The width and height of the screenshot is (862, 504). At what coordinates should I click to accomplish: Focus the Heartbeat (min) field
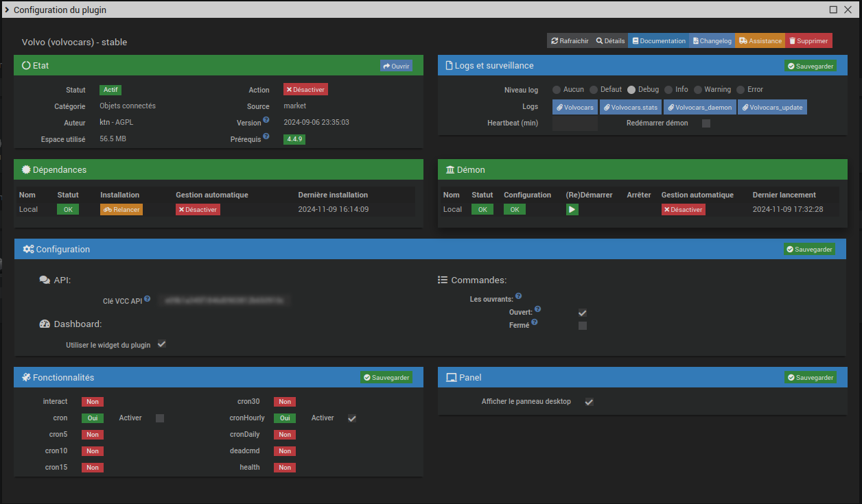click(575, 123)
